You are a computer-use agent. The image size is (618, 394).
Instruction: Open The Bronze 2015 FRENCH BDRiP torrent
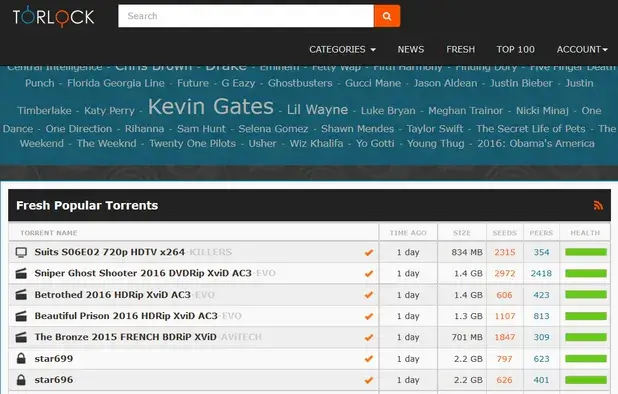[x=148, y=337]
